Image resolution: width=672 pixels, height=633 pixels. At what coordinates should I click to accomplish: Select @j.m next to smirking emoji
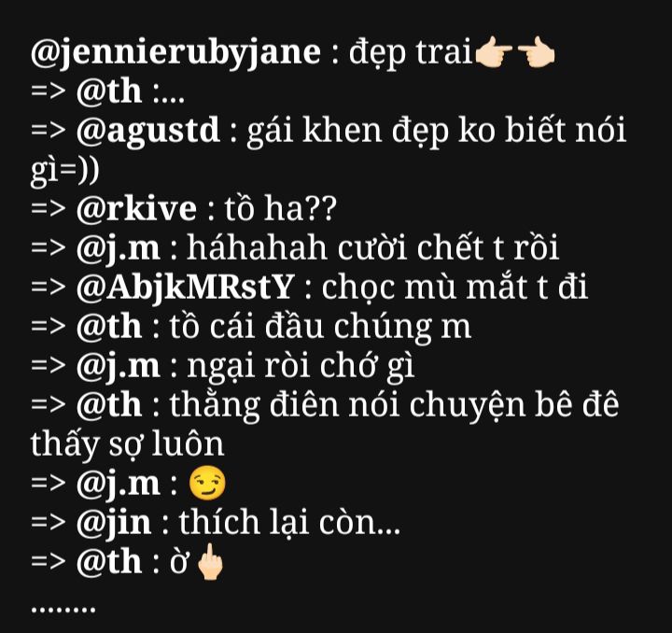tap(118, 484)
